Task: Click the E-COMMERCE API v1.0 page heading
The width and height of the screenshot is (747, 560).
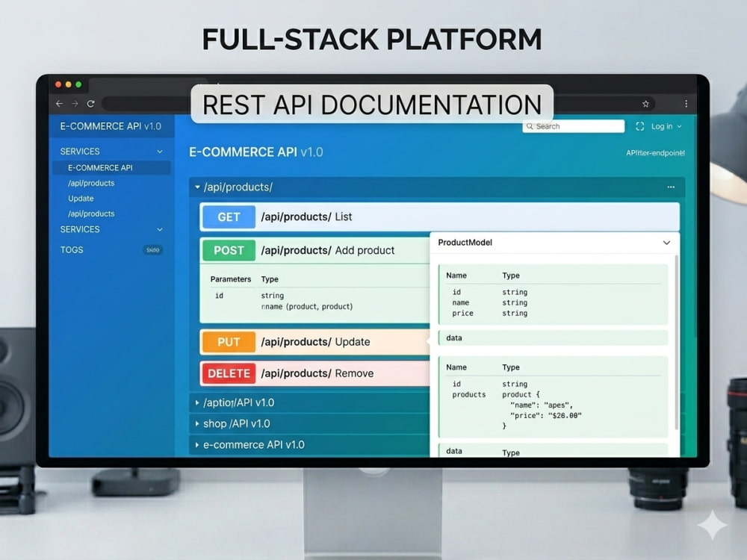Action: pos(255,152)
